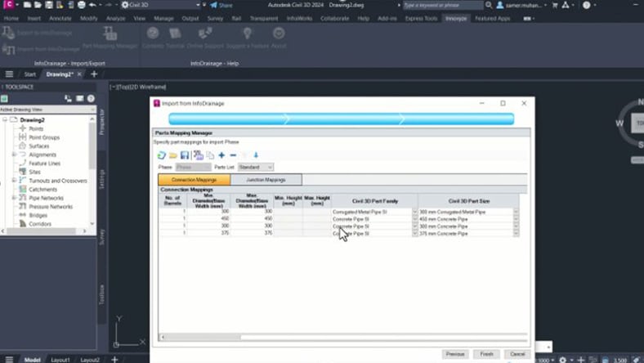Select Corridors in the Toolspace tree
This screenshot has height=363, width=644.
(40, 224)
